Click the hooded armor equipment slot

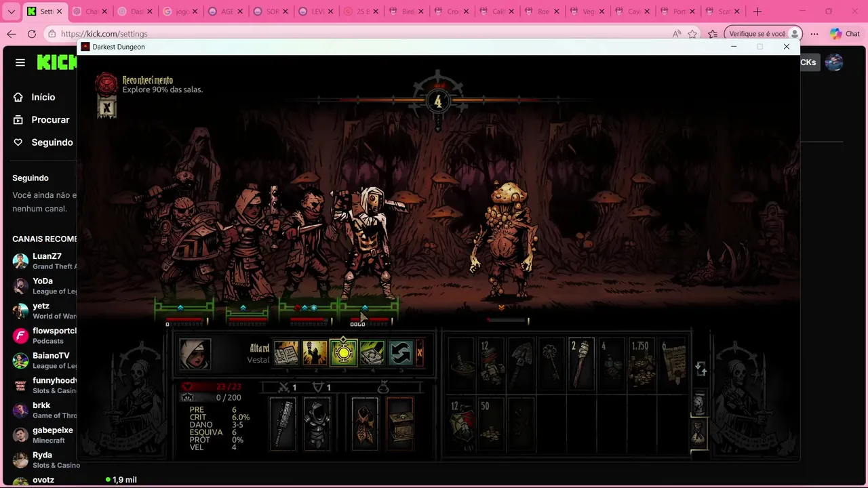coord(316,424)
